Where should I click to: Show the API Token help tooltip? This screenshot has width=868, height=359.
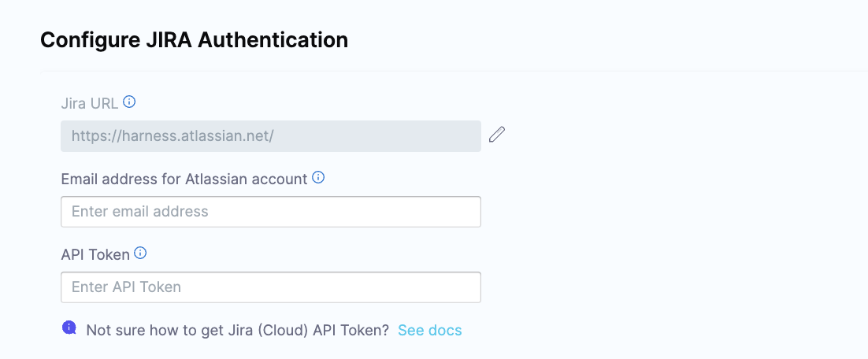[140, 254]
